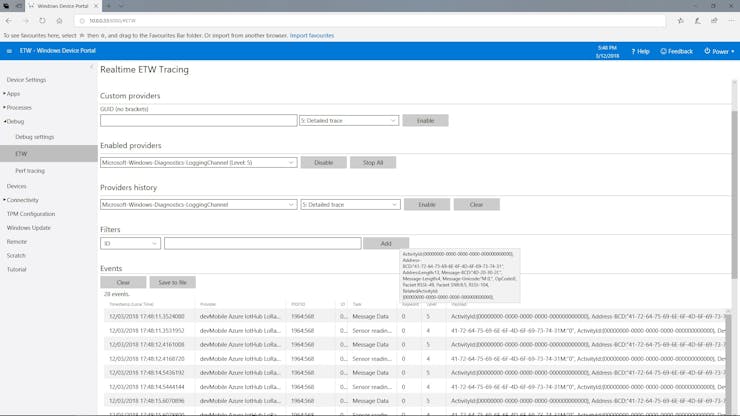Screen dimensions: 740x416
Task: Click the custom provider GUID input field
Action: (x=198, y=120)
